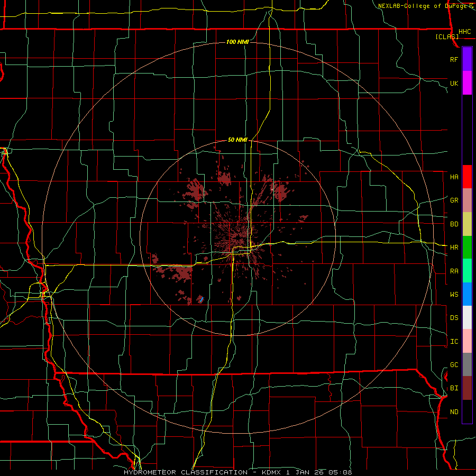Click the RA legend label
Image resolution: width=476 pixels, height=476 pixels.
coord(454,271)
